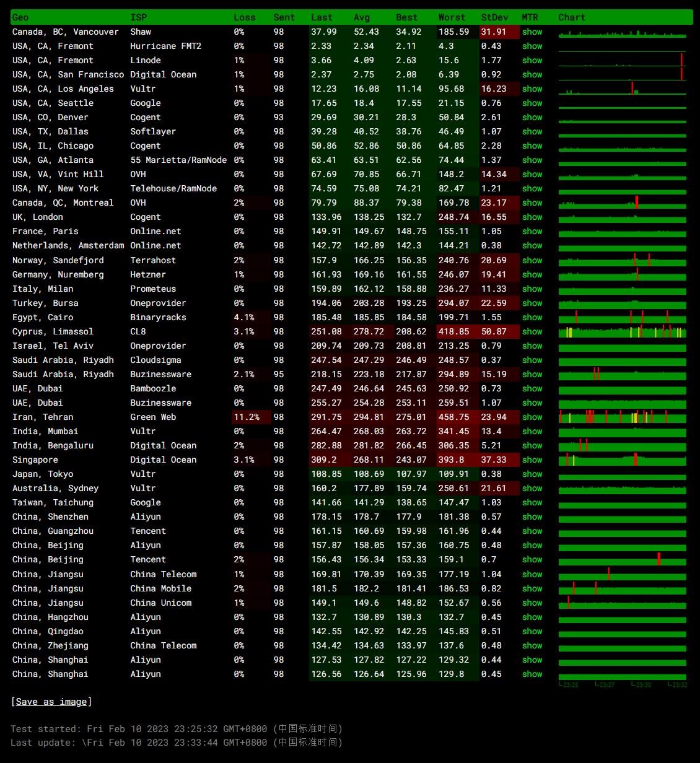
Task: Select the 'Prometeus' ISP cell
Action: click(153, 289)
